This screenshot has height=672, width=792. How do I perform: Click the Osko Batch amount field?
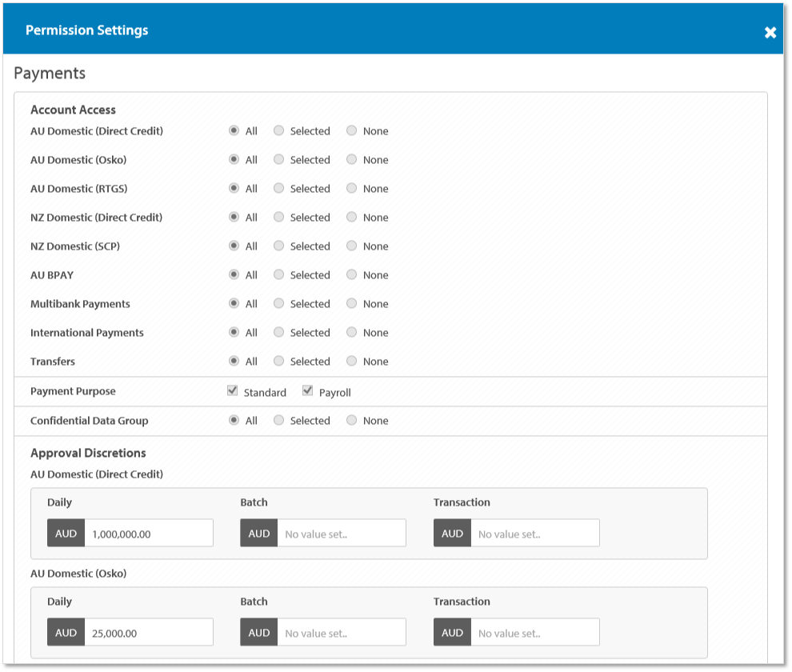click(342, 633)
